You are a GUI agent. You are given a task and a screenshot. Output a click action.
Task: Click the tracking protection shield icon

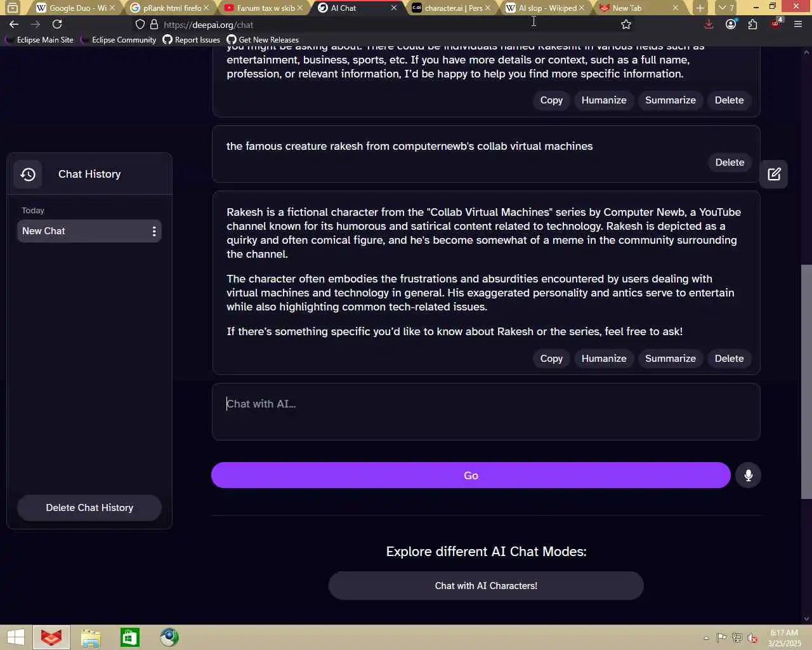140,24
